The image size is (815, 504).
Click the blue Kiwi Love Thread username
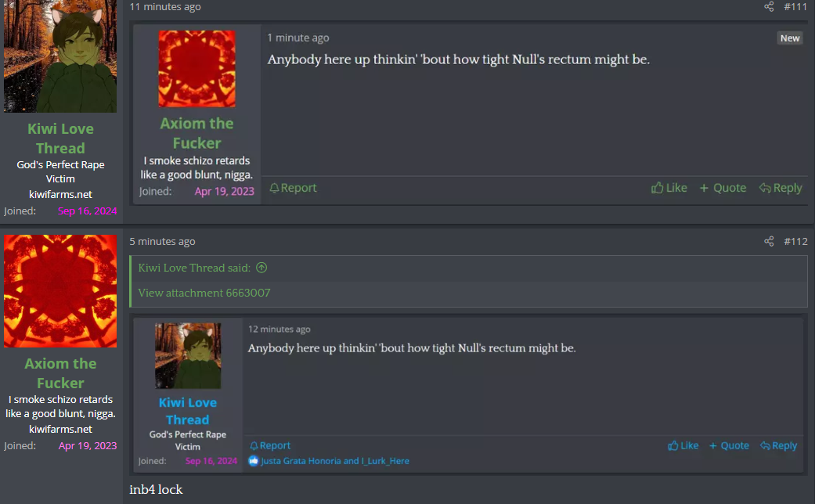(x=188, y=411)
